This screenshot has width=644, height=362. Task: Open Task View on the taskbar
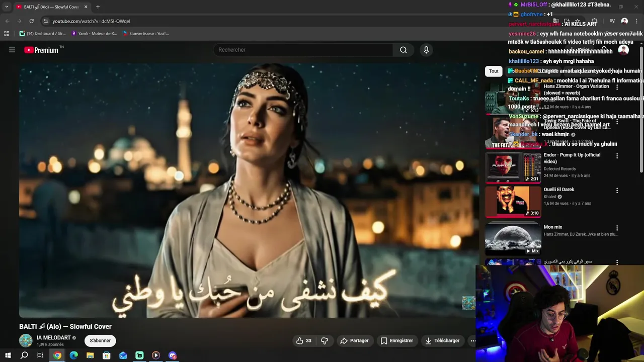[40, 355]
